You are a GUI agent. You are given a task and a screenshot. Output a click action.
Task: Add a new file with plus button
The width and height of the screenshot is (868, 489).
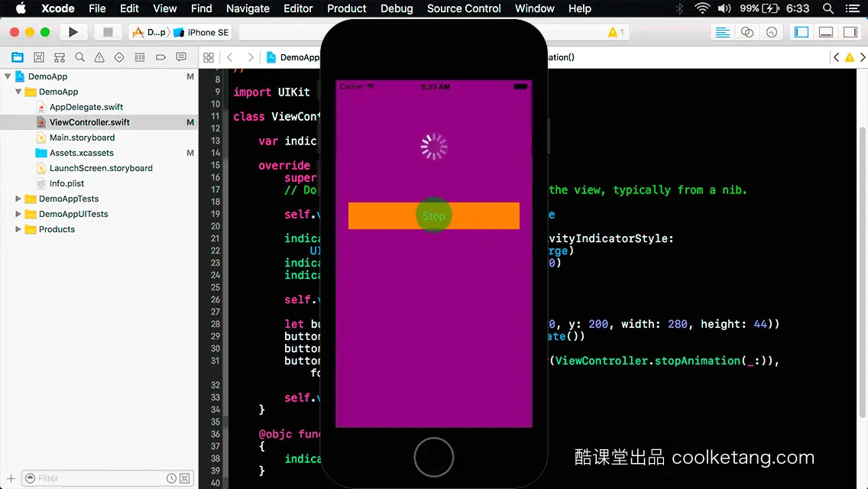(x=11, y=478)
